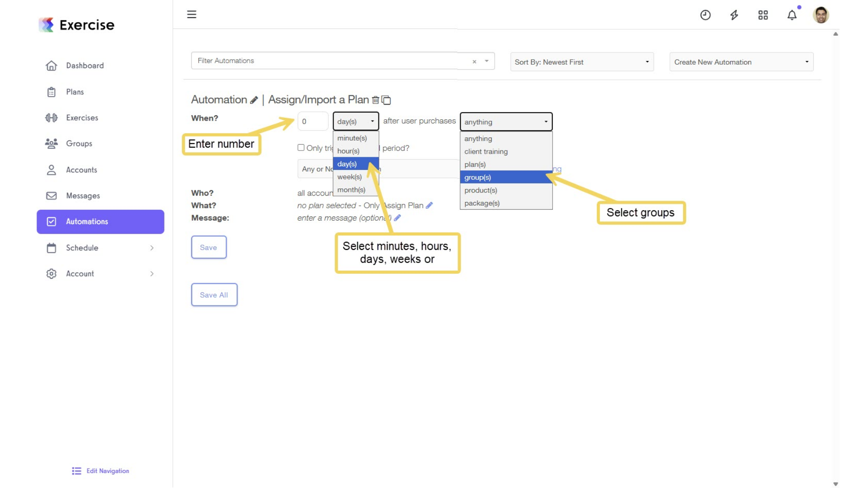Open the Sort By Newest First dropdown
868x488 pixels.
pyautogui.click(x=582, y=62)
